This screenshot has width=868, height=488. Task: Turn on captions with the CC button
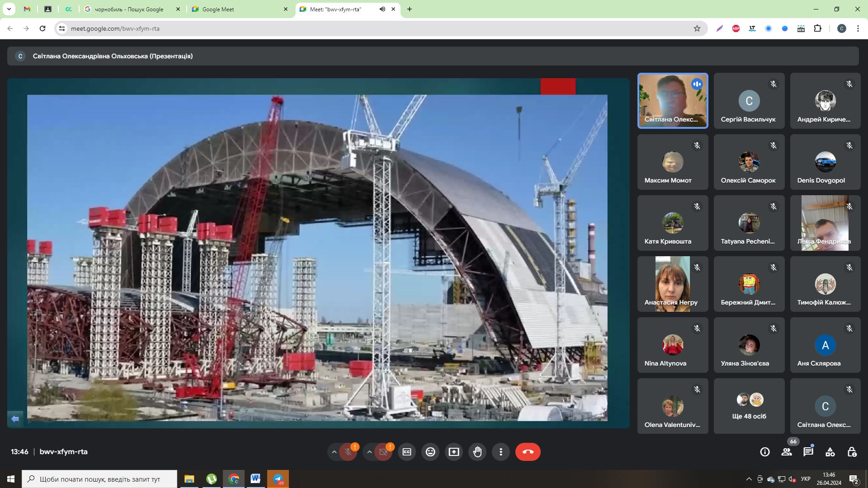tap(407, 452)
